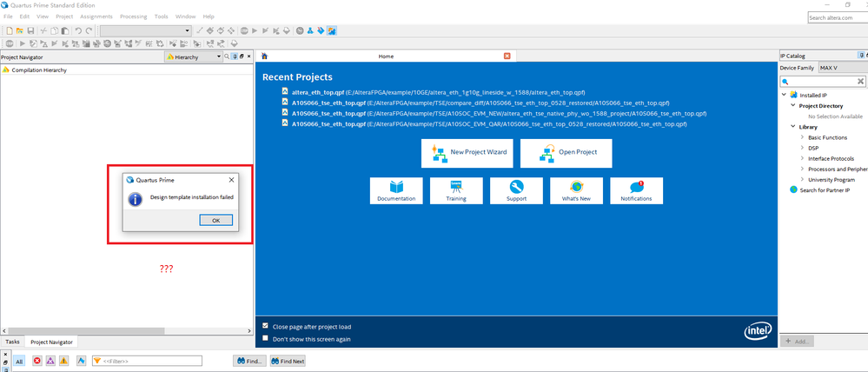This screenshot has height=372, width=868.
Task: Click the home icon on Home tab
Action: point(265,56)
